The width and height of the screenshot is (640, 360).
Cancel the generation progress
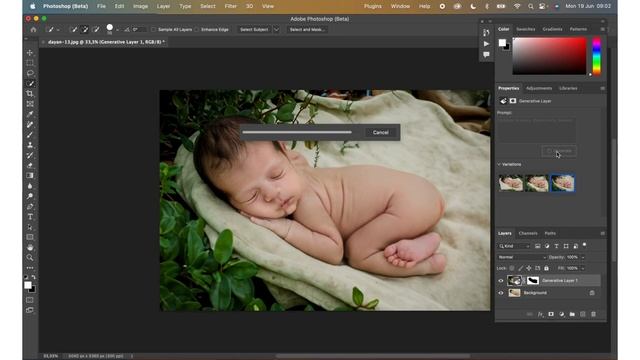[x=380, y=132]
